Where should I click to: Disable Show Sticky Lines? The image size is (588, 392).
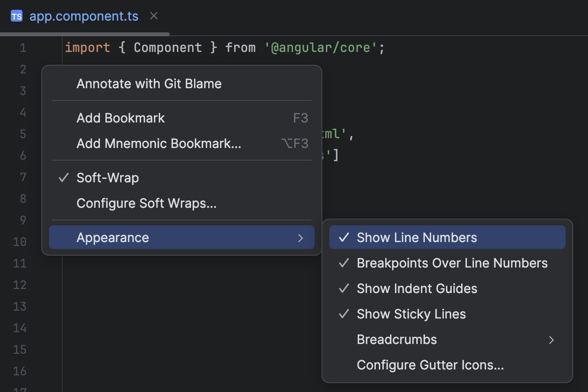411,314
